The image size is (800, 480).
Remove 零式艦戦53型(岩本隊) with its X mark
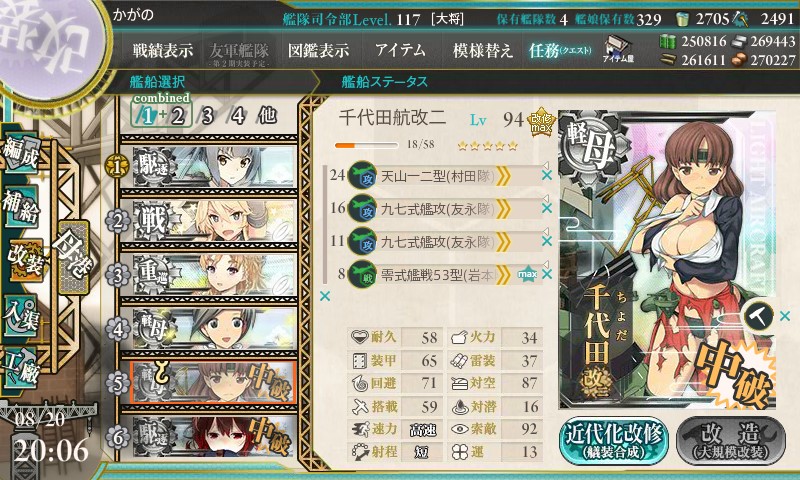547,274
